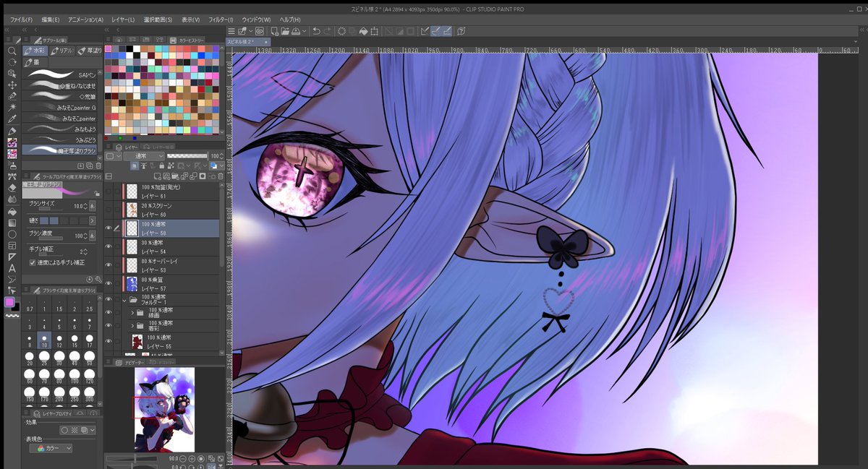Hide レイヤー 58 with eye icon

pyautogui.click(x=109, y=228)
